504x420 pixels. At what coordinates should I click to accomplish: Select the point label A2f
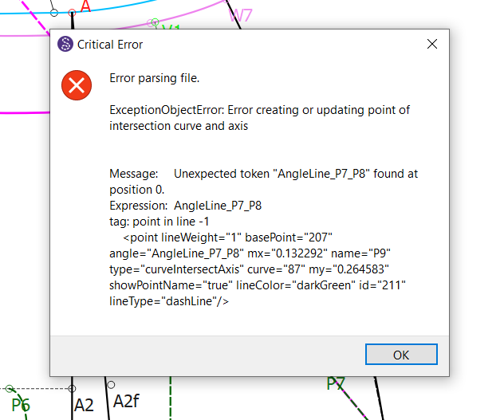click(x=126, y=401)
